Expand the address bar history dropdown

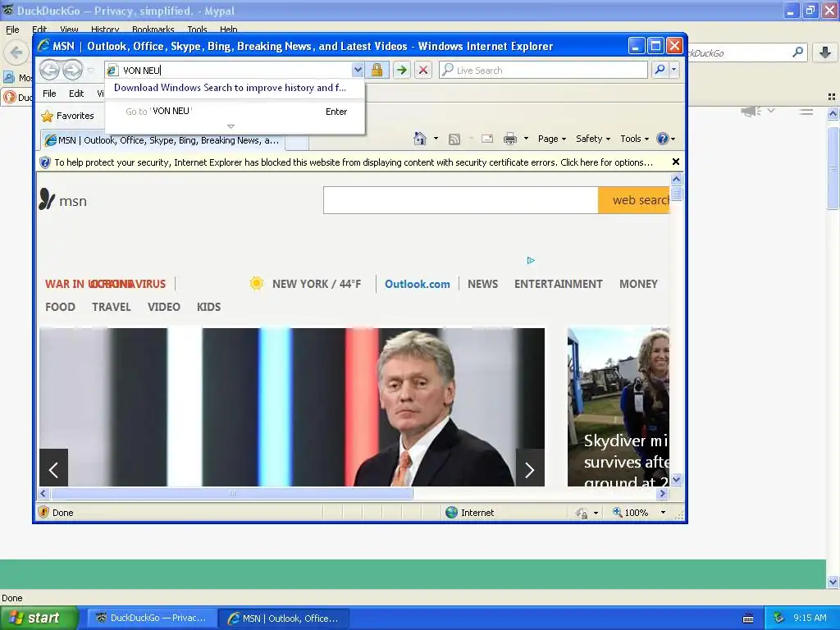[358, 70]
